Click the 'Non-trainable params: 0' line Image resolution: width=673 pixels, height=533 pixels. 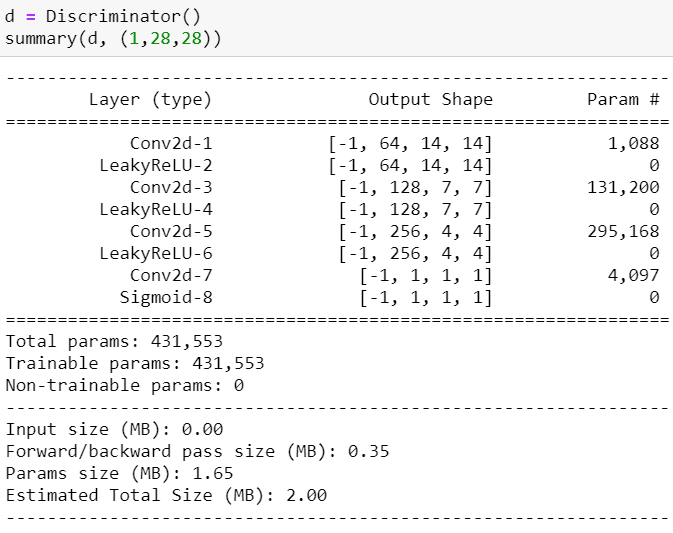(x=124, y=385)
